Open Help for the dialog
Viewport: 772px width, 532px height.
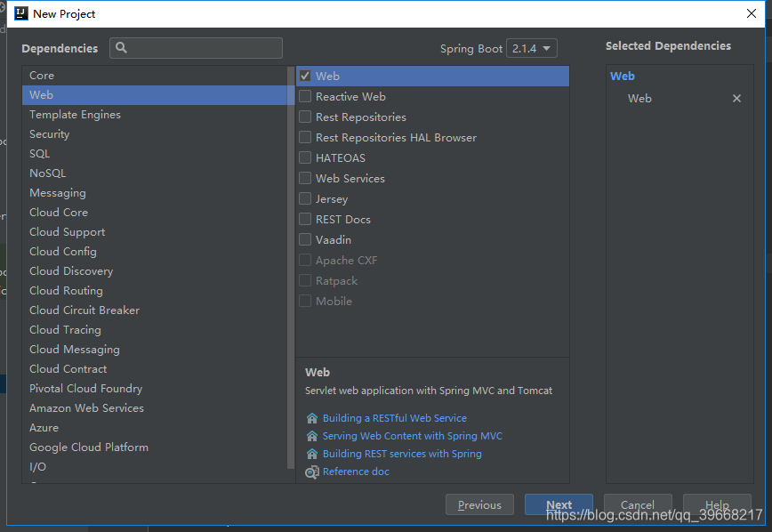pyautogui.click(x=717, y=505)
